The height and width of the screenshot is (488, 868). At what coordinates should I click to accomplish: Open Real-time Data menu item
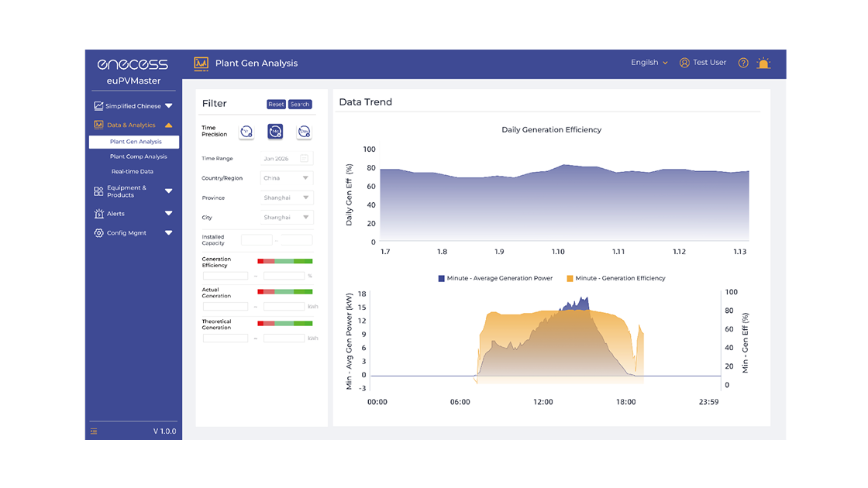[133, 171]
